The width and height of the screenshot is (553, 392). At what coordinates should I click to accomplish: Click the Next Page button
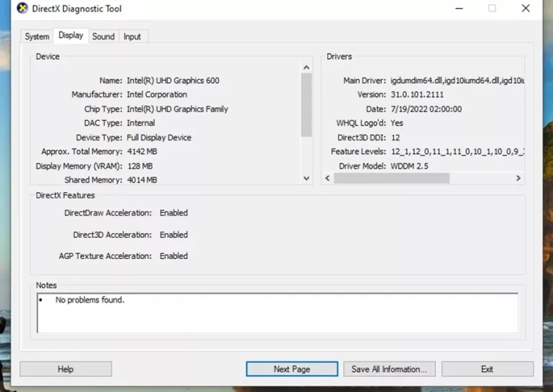click(x=292, y=369)
